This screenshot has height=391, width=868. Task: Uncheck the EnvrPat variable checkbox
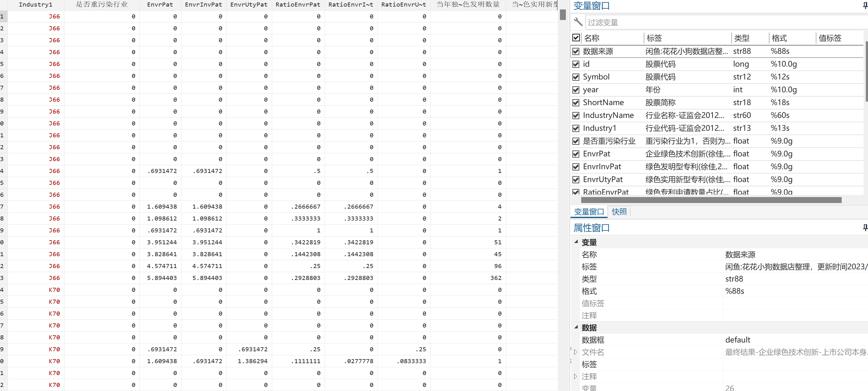576,154
